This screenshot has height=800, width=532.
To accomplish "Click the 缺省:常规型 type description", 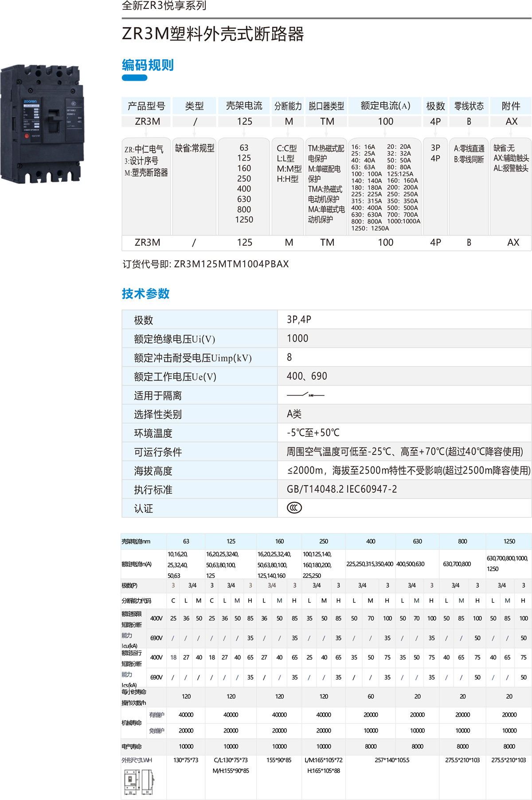I will click(195, 148).
